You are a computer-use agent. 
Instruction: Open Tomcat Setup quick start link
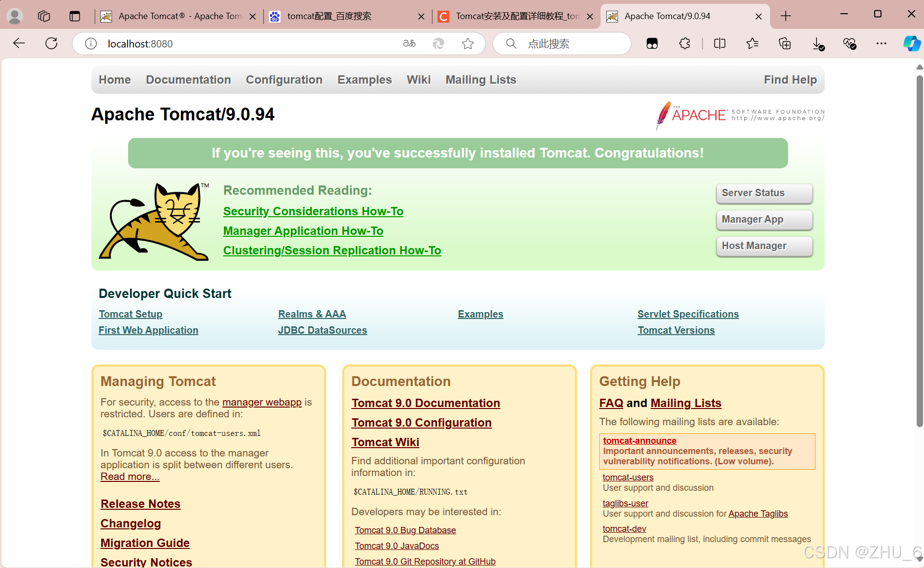point(131,314)
